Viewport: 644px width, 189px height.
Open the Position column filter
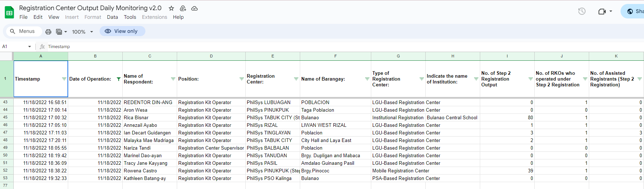point(241,79)
